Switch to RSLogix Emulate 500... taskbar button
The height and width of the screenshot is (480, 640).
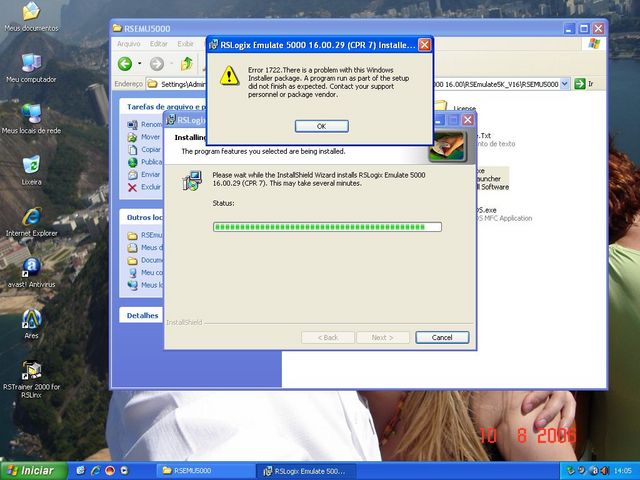click(306, 471)
